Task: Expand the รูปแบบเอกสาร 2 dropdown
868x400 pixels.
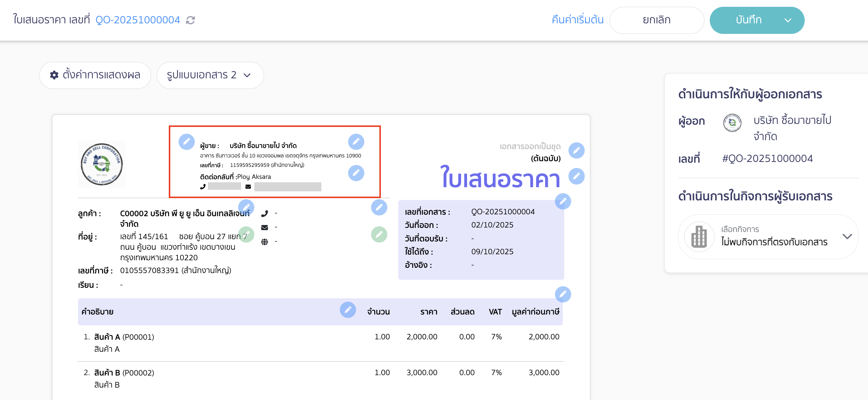Action: [x=210, y=75]
